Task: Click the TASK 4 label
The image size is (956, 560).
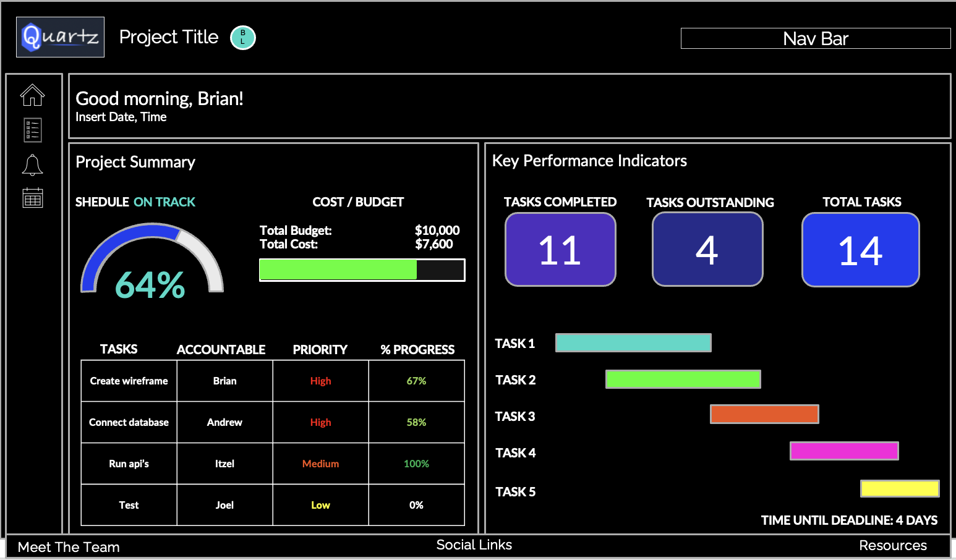Action: (x=516, y=453)
